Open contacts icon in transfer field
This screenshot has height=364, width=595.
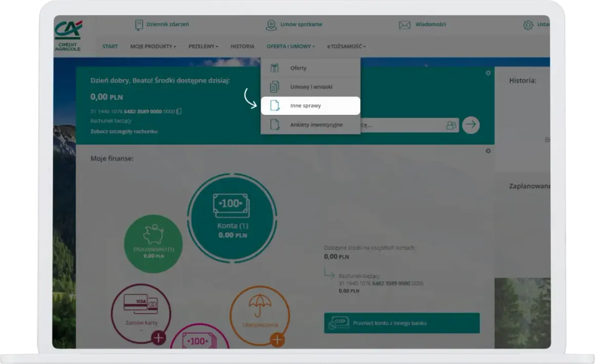[451, 125]
